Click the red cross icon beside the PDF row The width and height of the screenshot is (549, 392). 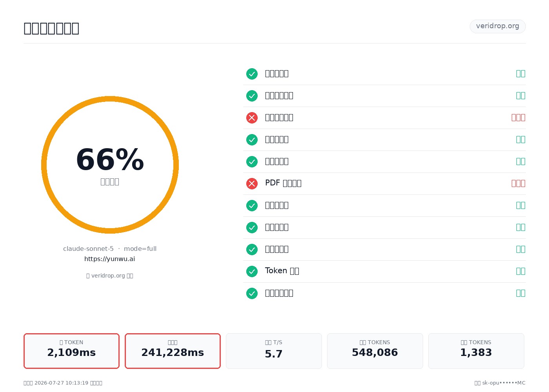tap(252, 183)
